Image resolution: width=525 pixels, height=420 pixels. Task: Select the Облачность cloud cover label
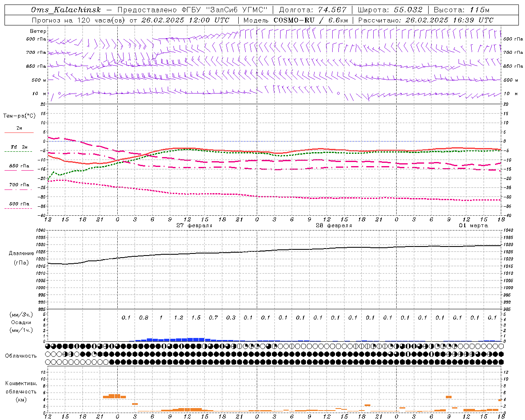click(21, 356)
